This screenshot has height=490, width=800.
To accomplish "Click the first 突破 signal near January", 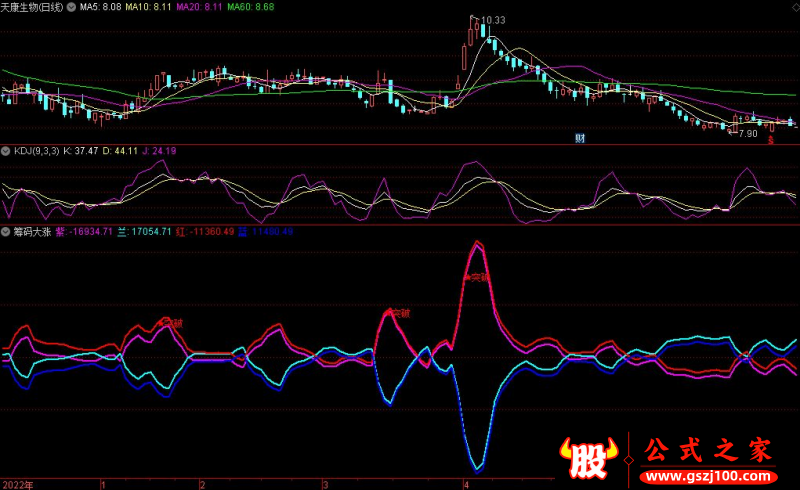I will [171, 323].
